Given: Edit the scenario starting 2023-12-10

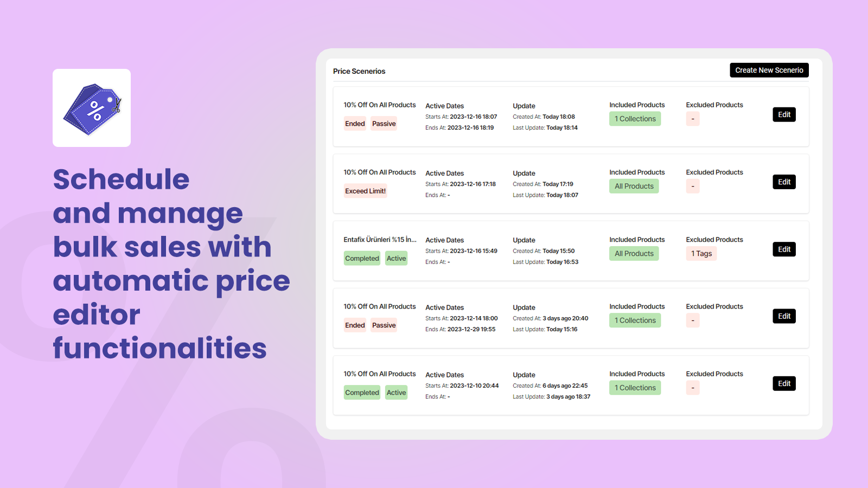Looking at the screenshot, I should (784, 384).
